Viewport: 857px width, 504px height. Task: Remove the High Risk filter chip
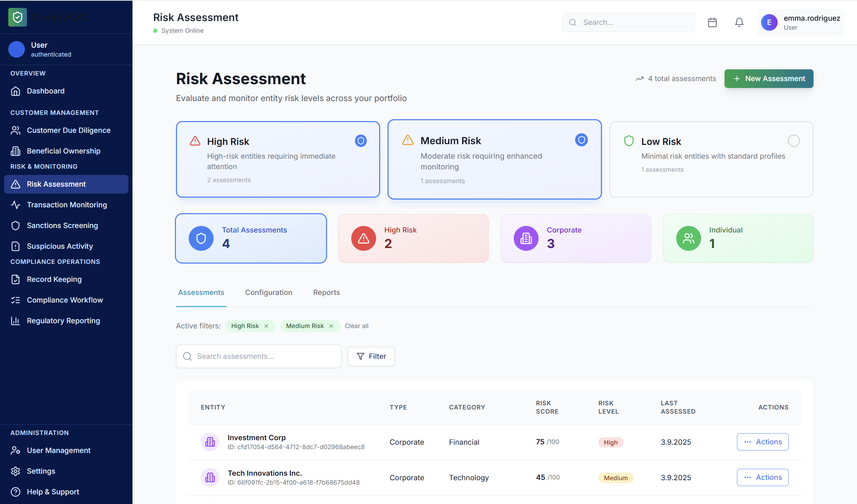266,326
